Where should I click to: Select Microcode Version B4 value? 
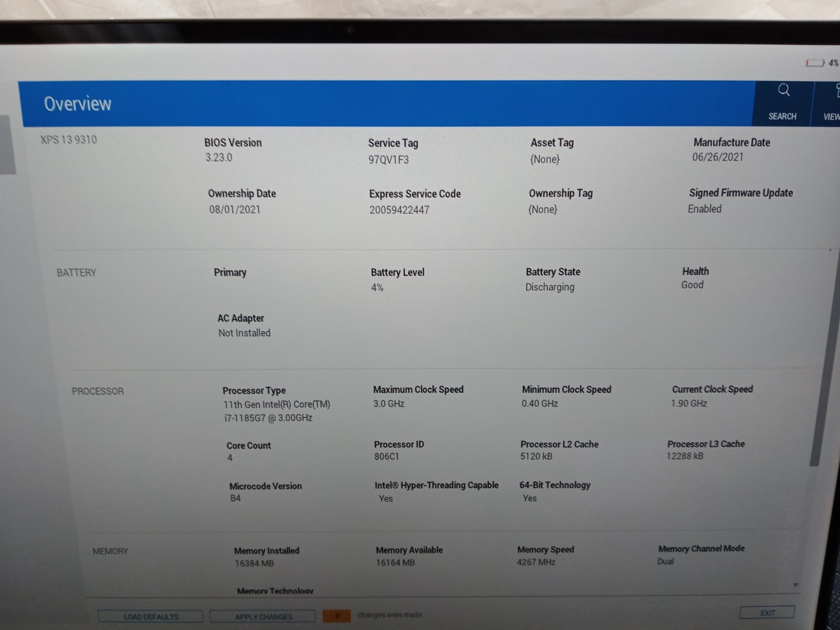click(x=235, y=498)
